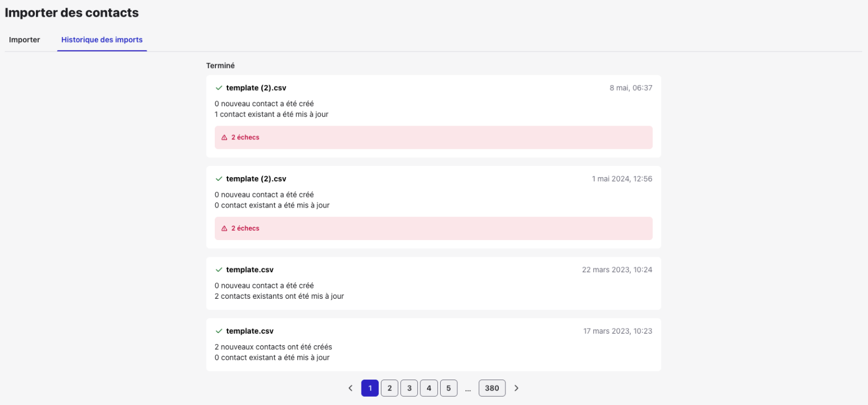
Task: Click the warning triangle in 1 mai 2024 import
Action: (224, 228)
